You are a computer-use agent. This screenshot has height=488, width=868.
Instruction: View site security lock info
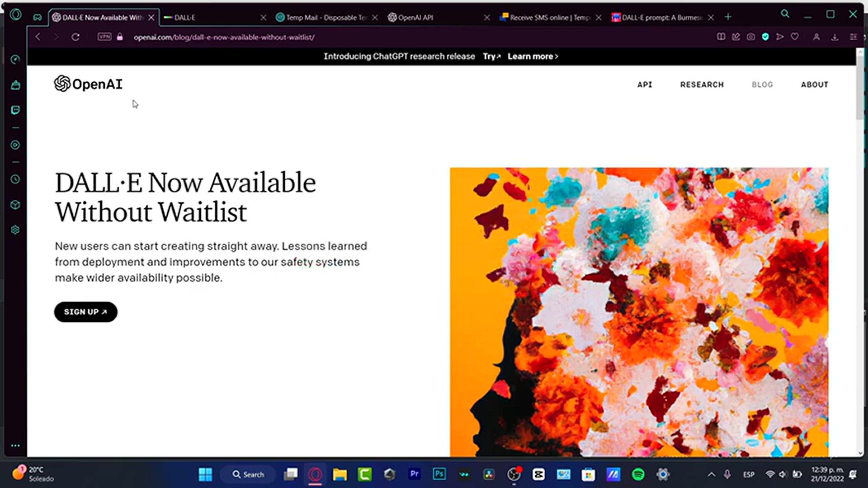coord(120,37)
